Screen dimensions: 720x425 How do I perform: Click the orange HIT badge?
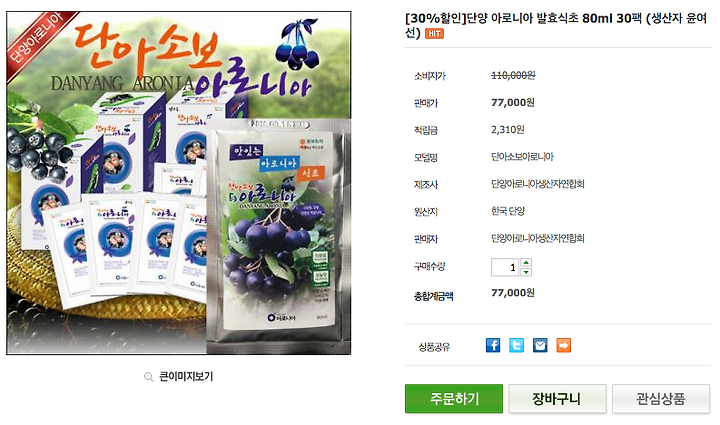434,34
